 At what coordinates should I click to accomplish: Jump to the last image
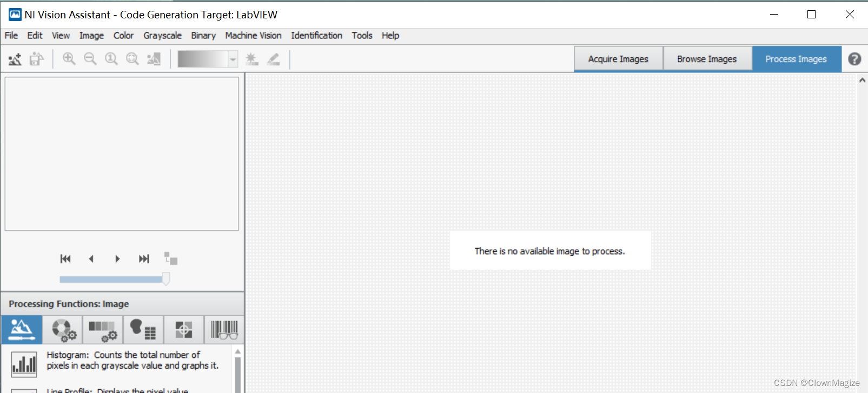[144, 259]
